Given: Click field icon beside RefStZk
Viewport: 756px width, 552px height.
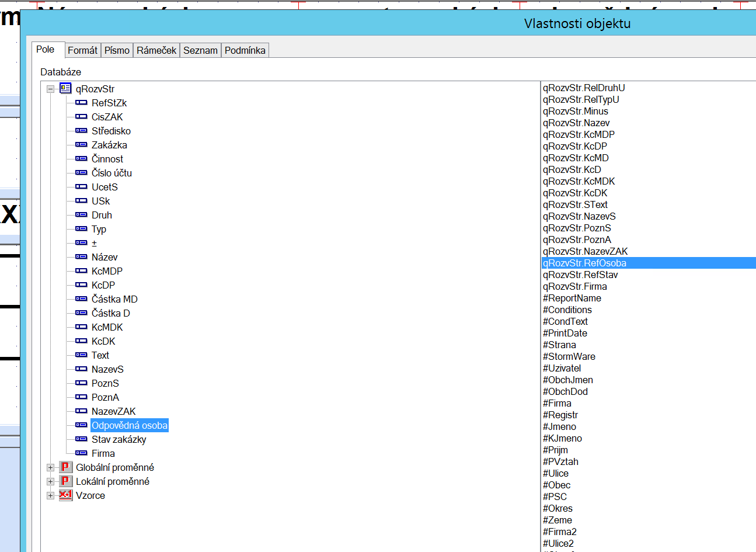Looking at the screenshot, I should (81, 103).
